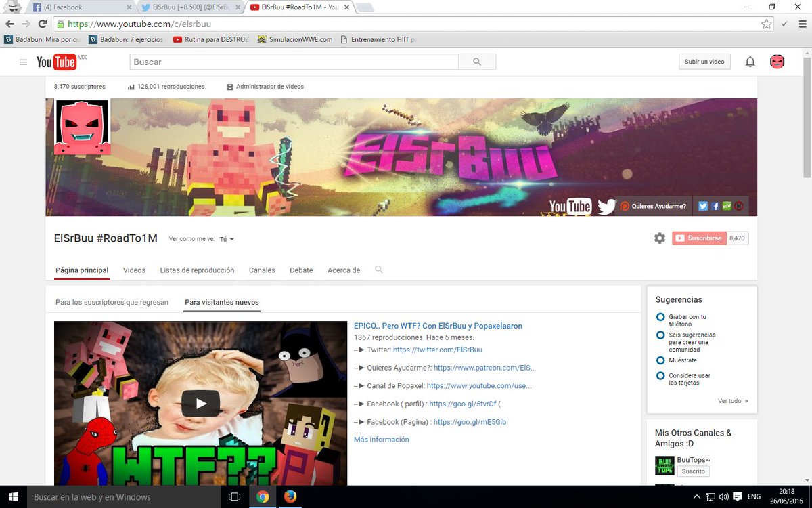Click the magnifier search button
Image resolution: width=812 pixels, height=508 pixels.
pyautogui.click(x=477, y=62)
